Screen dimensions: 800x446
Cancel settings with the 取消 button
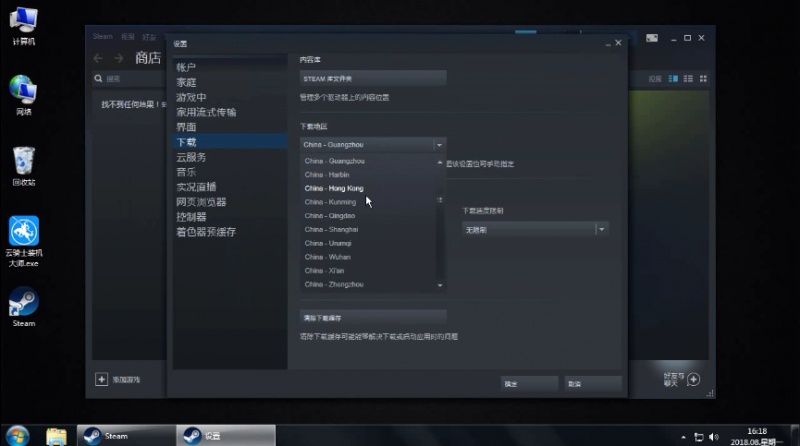pos(593,384)
